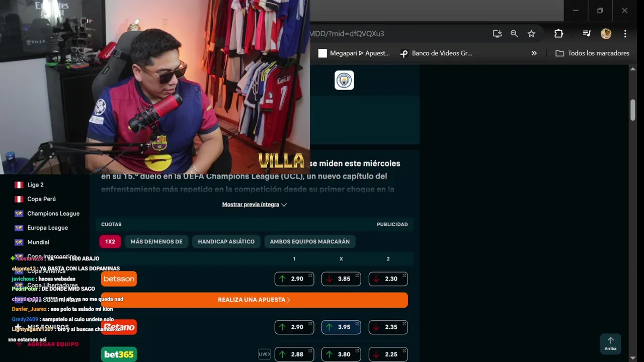Open the media control icon in toolbar

[x=587, y=34]
